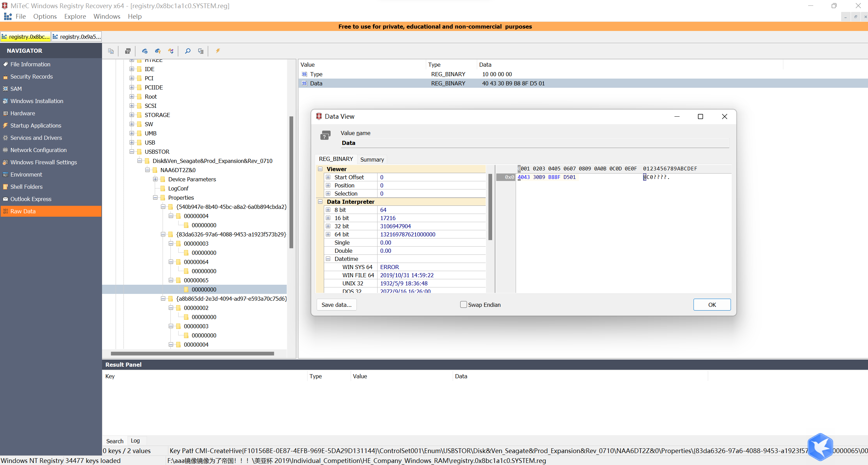Click the copy documents toolbar icon
This screenshot has width=868, height=465.
pos(111,51)
